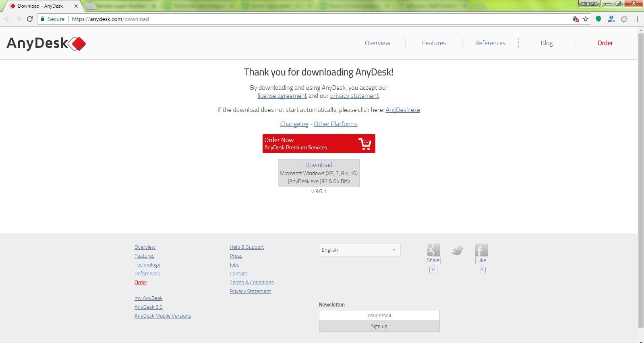This screenshot has height=343, width=644.
Task: Click the red footer Order link
Action: tap(141, 283)
